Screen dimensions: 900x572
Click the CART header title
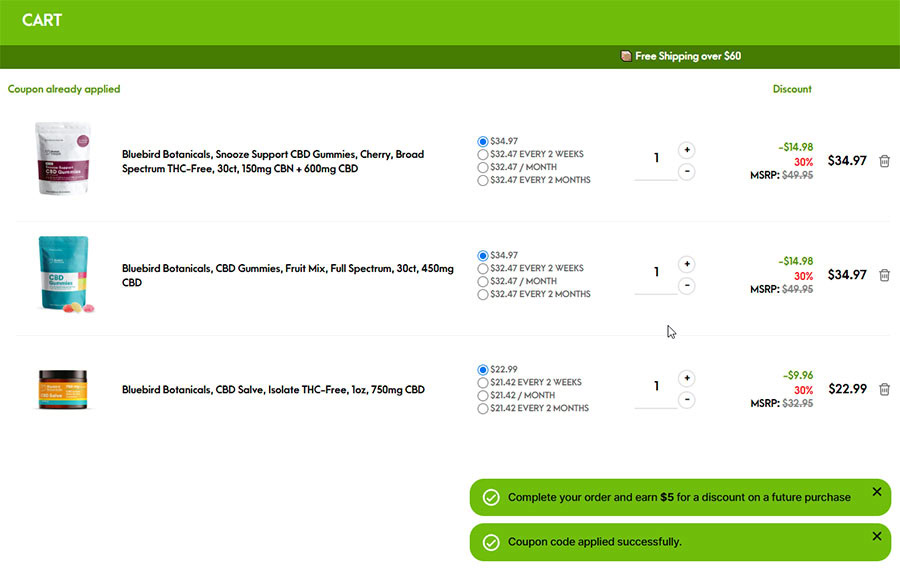coord(42,20)
